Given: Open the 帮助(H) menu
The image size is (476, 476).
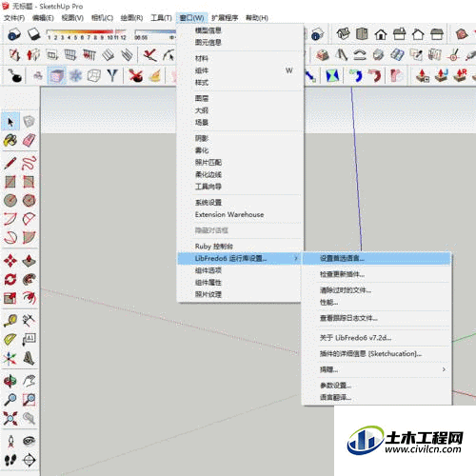Looking at the screenshot, I should click(x=257, y=18).
